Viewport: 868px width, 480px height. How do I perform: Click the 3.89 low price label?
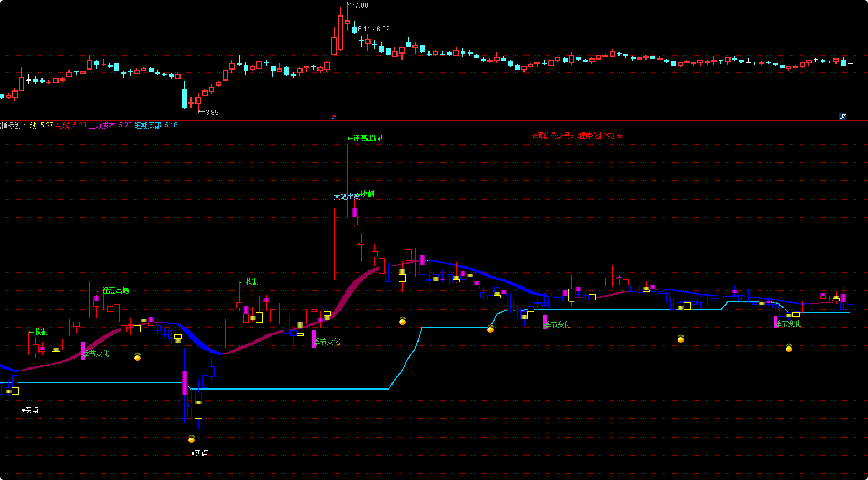pos(211,113)
